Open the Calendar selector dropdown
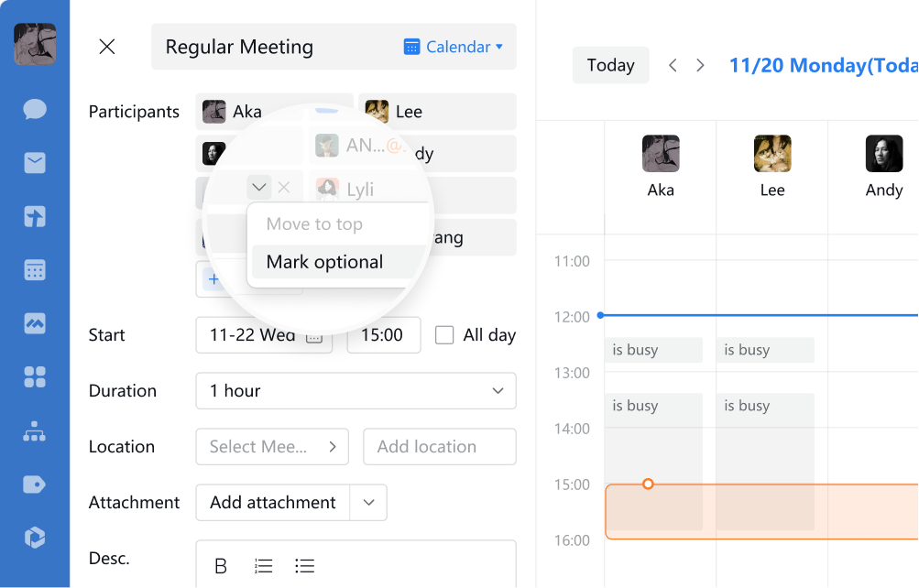Screen dimensions: 919x588 (x=453, y=47)
